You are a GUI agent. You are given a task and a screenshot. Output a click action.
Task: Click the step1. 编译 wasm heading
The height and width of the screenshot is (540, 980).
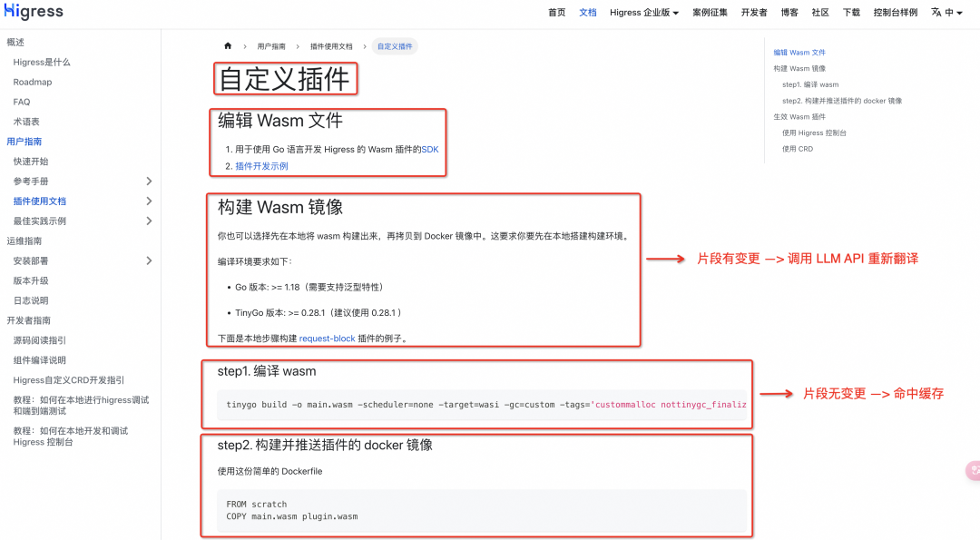click(x=267, y=371)
